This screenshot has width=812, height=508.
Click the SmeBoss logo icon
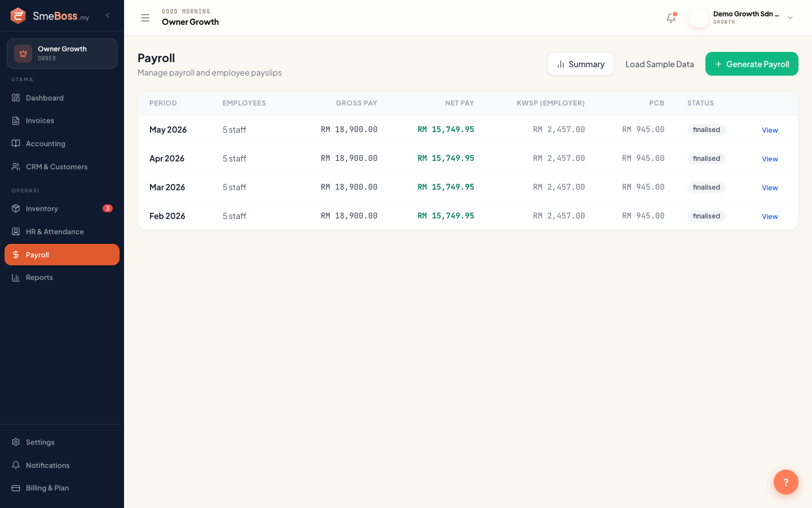click(18, 16)
